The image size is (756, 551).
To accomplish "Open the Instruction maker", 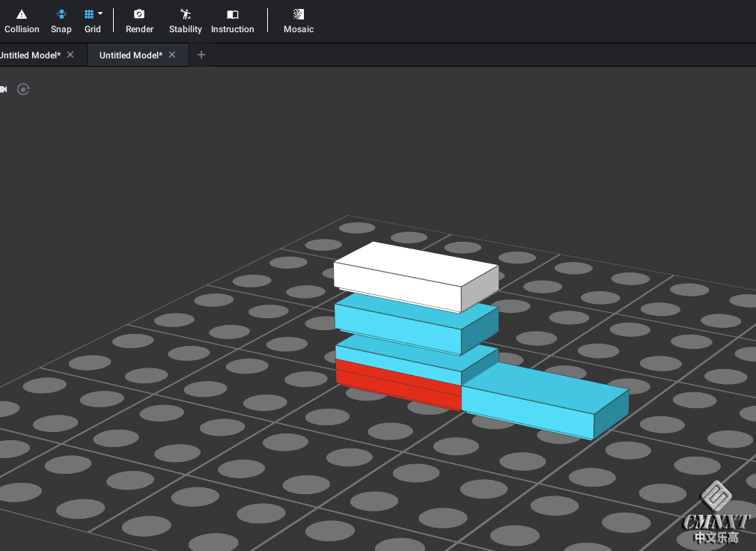I will (x=232, y=22).
